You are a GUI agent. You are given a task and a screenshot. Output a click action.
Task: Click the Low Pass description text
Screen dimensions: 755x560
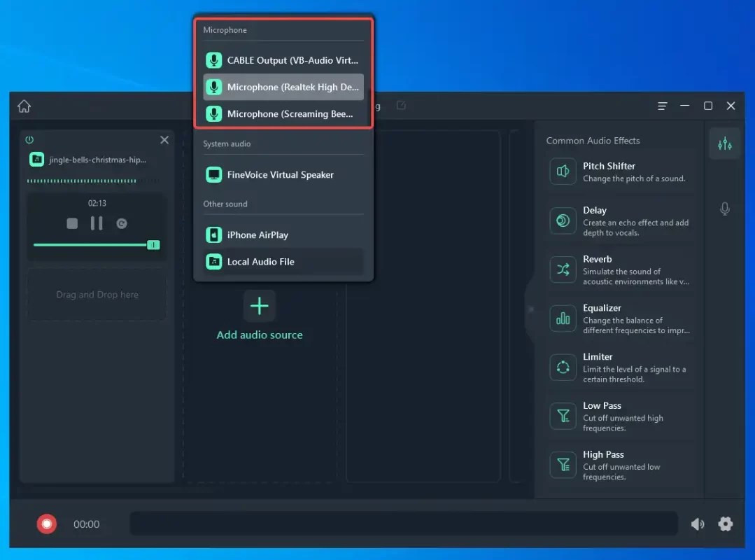[x=623, y=423]
